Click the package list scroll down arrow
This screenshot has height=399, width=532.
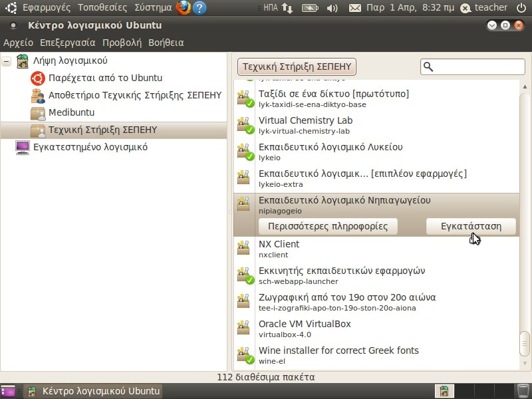[x=525, y=363]
